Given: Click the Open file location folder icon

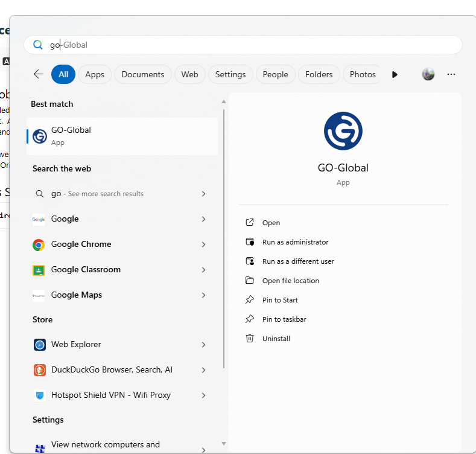Looking at the screenshot, I should tap(250, 280).
